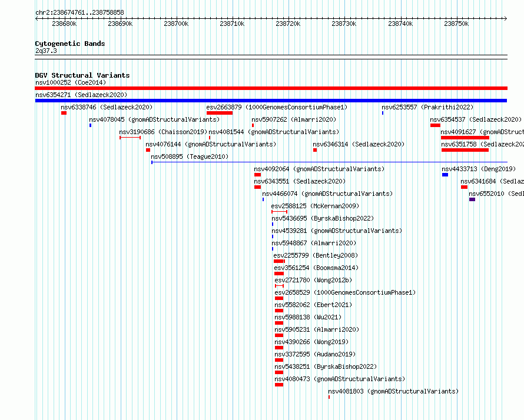
Task: Click the 238740k ruler position label
Action: 400,24
